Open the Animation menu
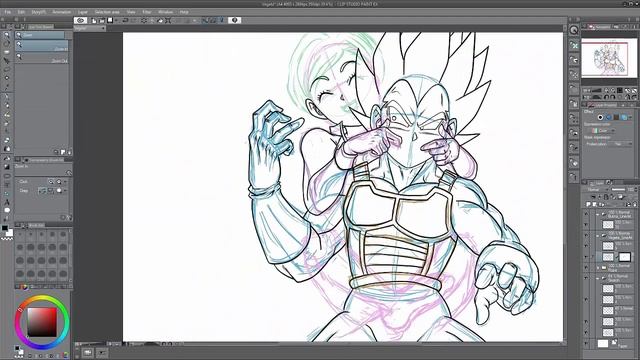This screenshot has height=360, width=640. (x=62, y=12)
